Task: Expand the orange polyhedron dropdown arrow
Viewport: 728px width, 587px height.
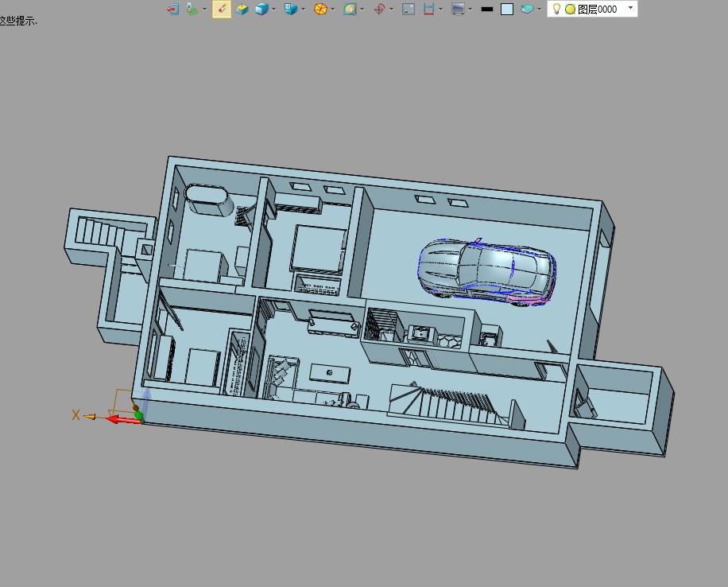Action: 332,9
